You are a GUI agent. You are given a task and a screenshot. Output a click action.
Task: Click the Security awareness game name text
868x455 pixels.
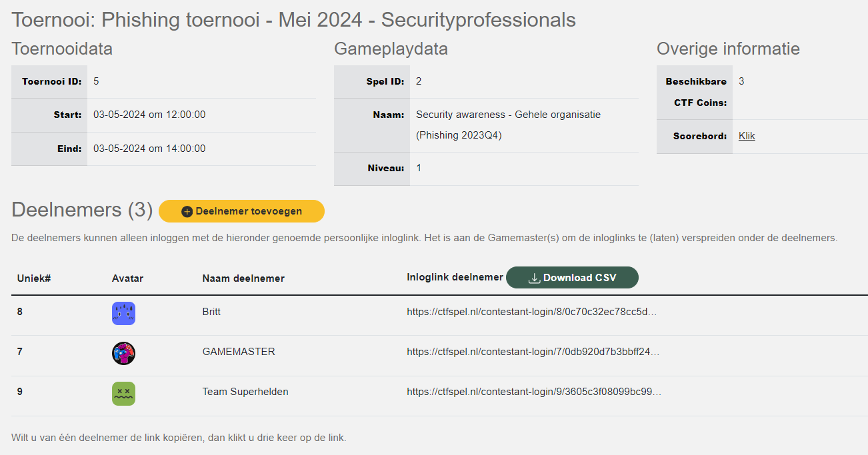(508, 115)
